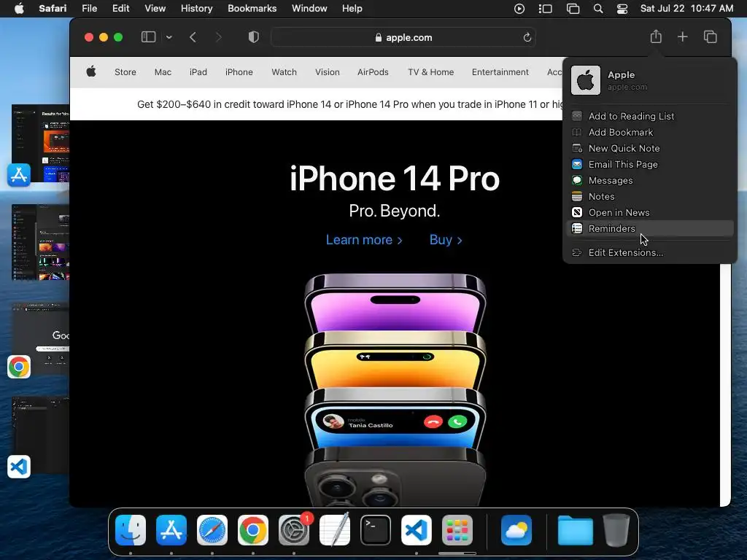Open Launchpad from the Dock
The height and width of the screenshot is (560, 747).
(x=457, y=530)
